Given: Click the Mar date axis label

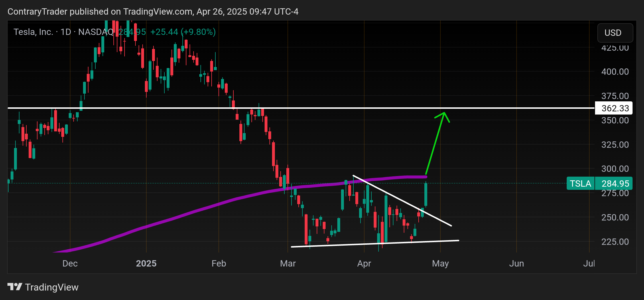Looking at the screenshot, I should [x=288, y=263].
